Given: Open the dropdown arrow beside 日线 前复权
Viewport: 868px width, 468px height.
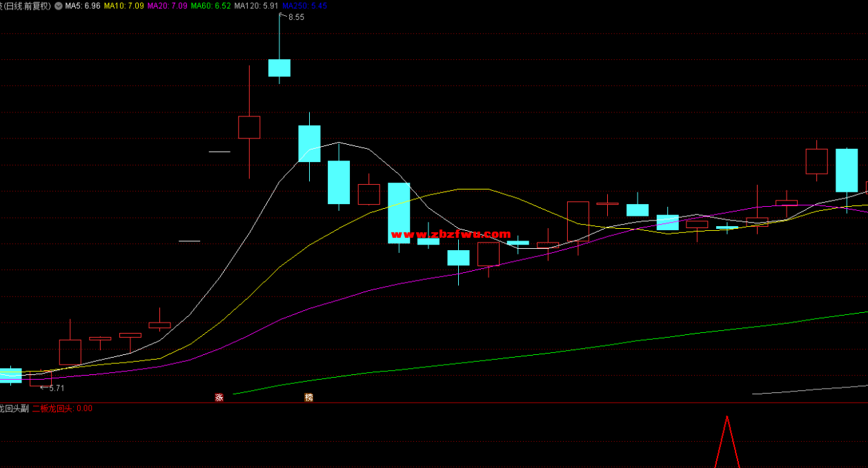Looking at the screenshot, I should tap(58, 6).
